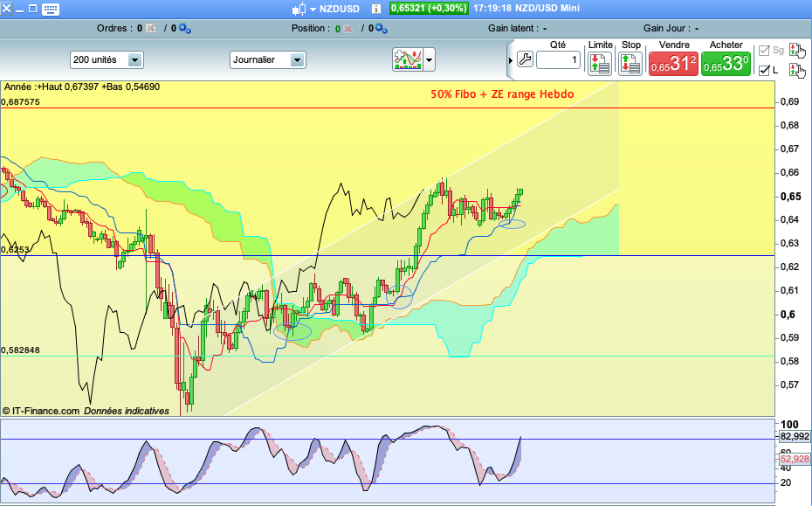Click the 0,65 price axis label
Image resolution: width=812 pixels, height=506 pixels.
coord(791,197)
